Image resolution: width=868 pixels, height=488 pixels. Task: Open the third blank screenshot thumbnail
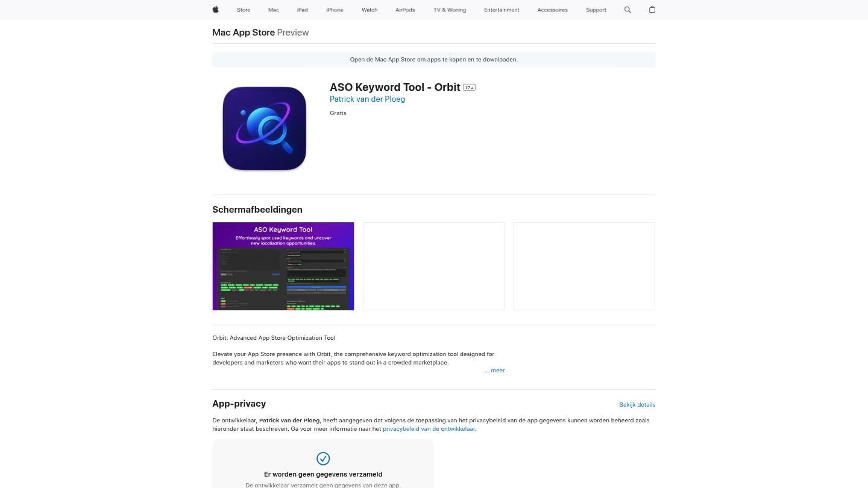point(584,266)
